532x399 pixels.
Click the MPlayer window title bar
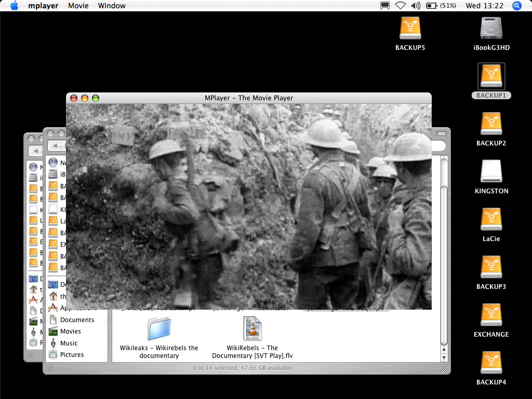[249, 98]
